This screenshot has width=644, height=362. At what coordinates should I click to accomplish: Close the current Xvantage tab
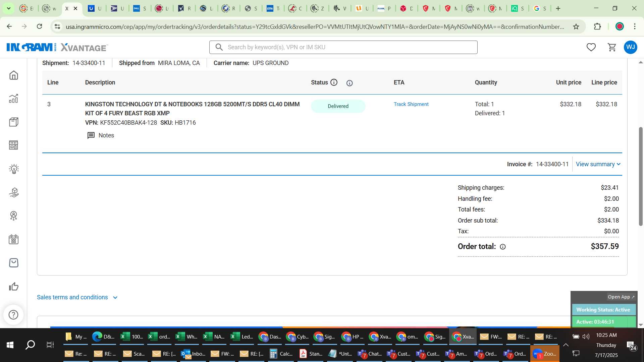pyautogui.click(x=75, y=8)
